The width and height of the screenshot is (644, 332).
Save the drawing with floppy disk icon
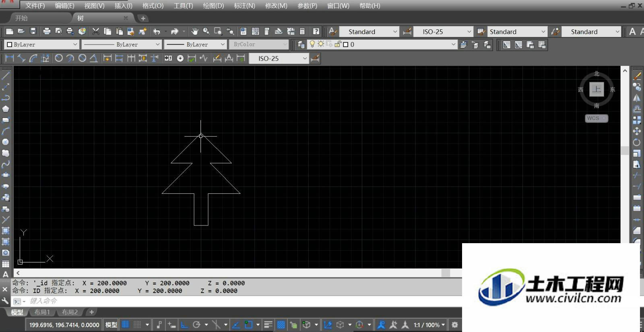(33, 31)
